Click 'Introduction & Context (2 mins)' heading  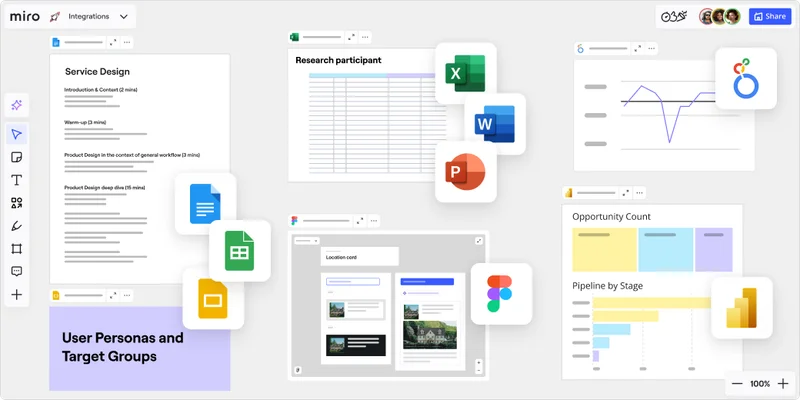coord(101,90)
